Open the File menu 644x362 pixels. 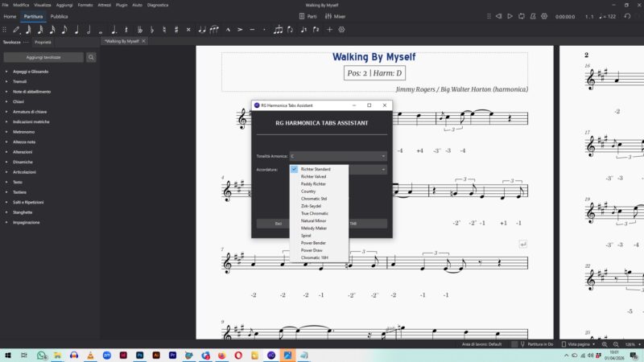(6, 5)
